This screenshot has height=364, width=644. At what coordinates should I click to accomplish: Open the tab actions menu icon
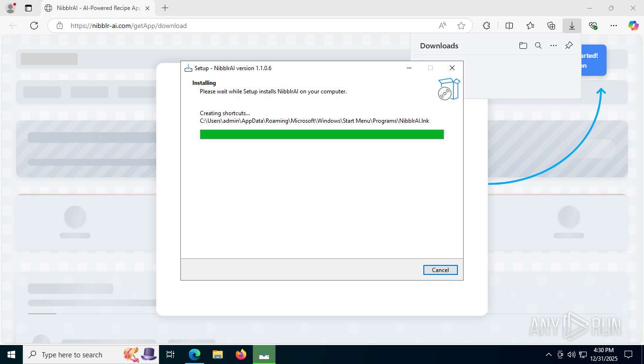tap(28, 8)
